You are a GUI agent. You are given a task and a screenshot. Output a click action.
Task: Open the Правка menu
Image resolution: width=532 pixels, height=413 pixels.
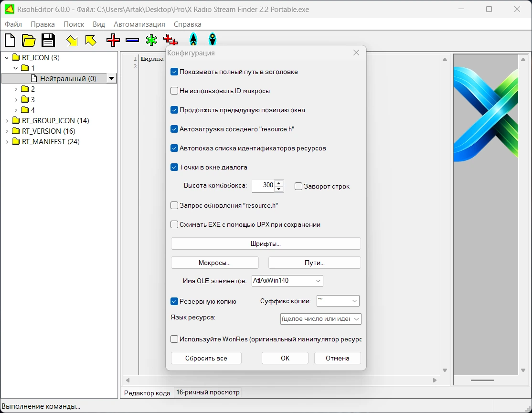click(x=43, y=24)
